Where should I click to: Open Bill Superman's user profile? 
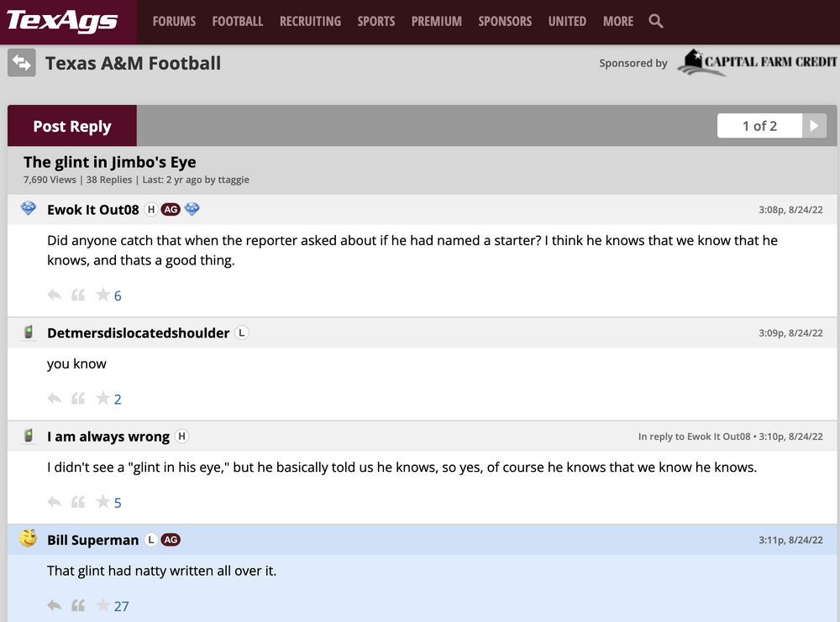click(92, 540)
